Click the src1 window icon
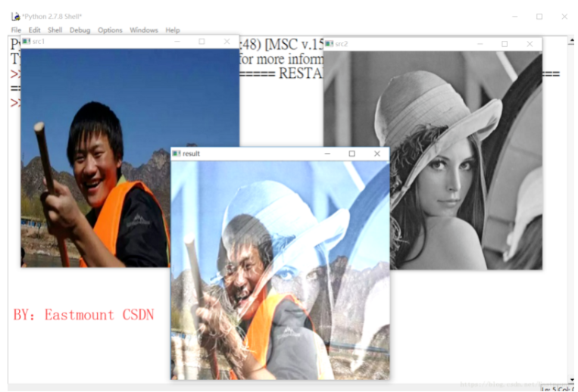 tap(27, 41)
